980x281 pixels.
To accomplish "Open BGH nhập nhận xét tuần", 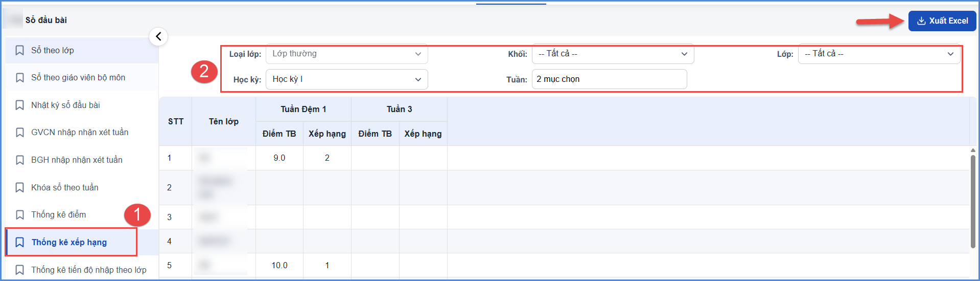I will coord(82,160).
